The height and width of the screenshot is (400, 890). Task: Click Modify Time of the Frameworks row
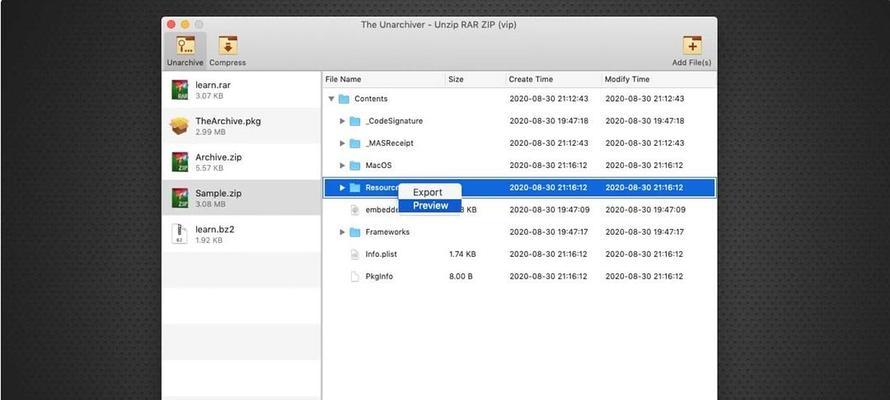[645, 232]
